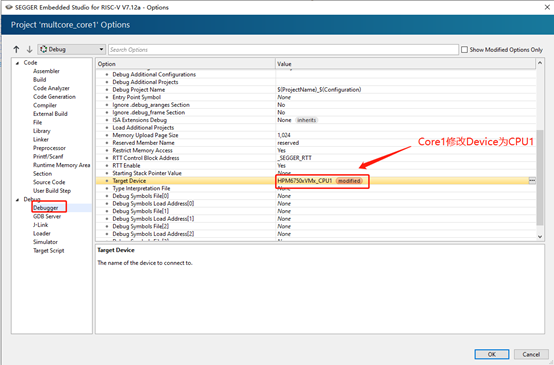Click the HPM6750xVMx_CPU1 value
The height and width of the screenshot is (365, 554).
(x=305, y=181)
